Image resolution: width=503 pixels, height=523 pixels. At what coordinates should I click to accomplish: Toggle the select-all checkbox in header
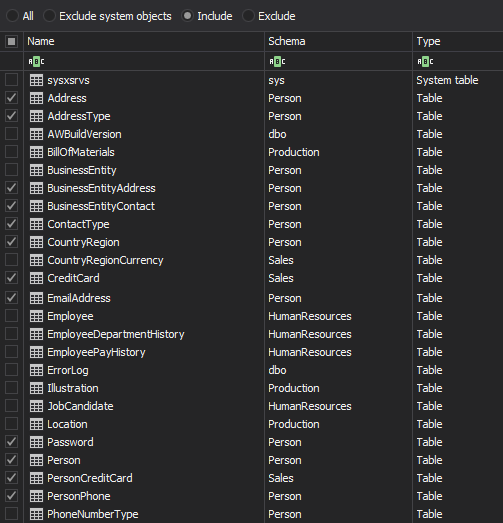click(x=12, y=41)
